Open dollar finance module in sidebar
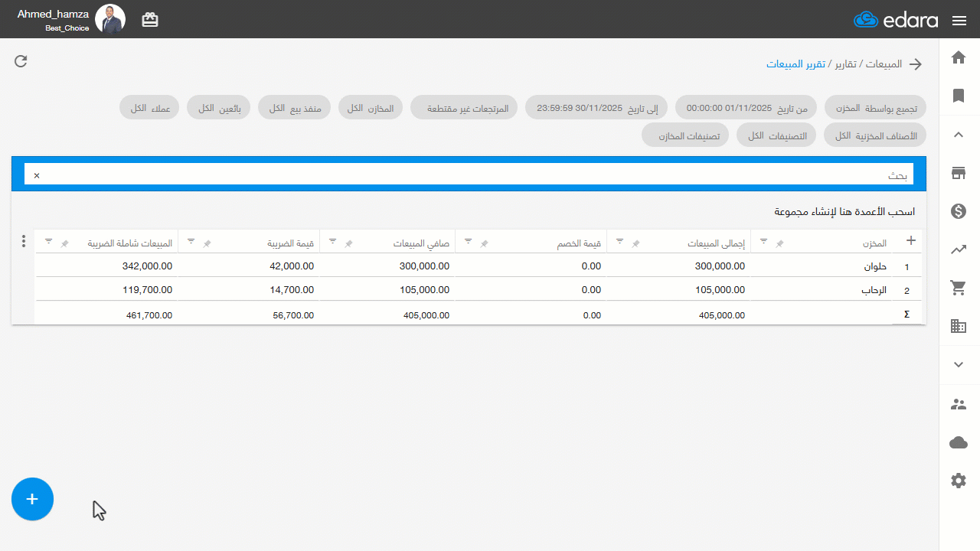The width and height of the screenshot is (980, 551). (958, 211)
